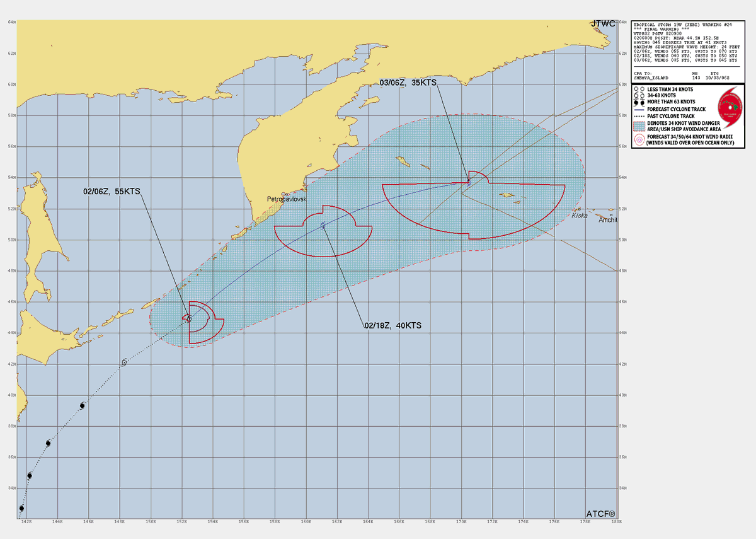Click the Kiska island label
The height and width of the screenshot is (539, 756).
click(x=580, y=216)
